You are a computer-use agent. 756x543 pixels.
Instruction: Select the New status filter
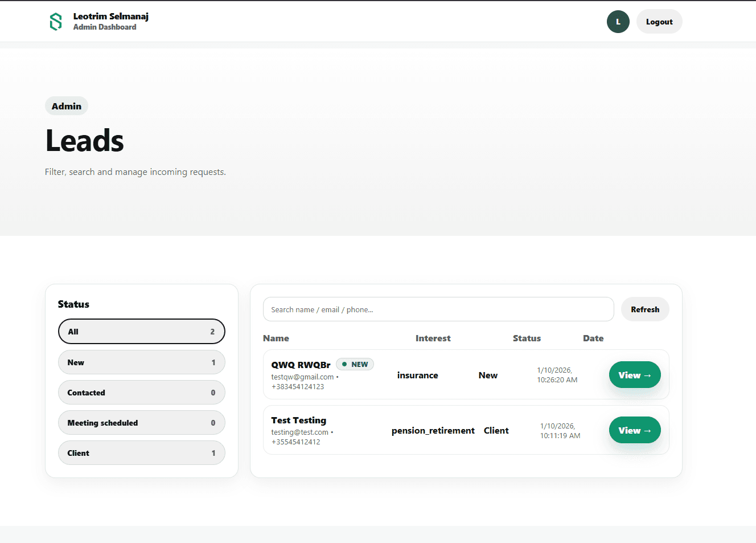click(x=141, y=362)
